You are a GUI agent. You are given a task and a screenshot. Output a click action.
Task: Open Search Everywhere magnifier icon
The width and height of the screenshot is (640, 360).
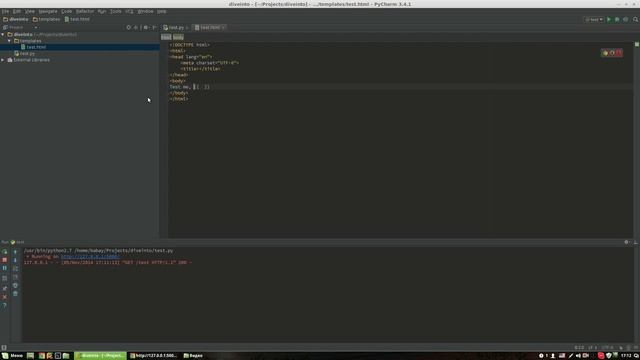tap(636, 19)
